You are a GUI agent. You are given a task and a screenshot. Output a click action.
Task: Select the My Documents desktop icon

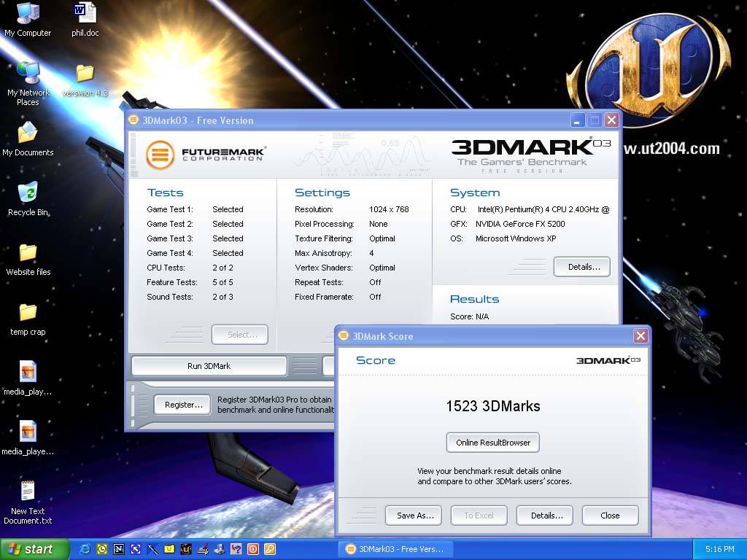tap(28, 139)
